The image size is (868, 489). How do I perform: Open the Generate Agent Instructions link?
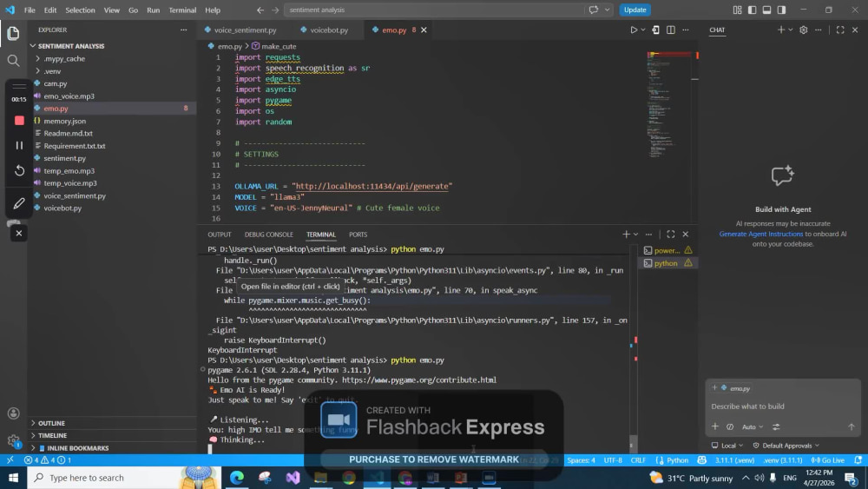760,234
